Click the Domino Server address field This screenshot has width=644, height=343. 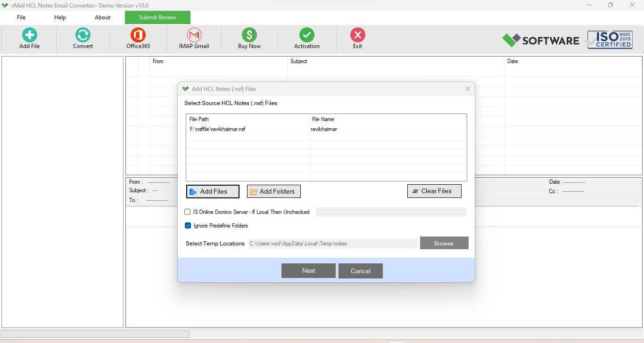[x=391, y=212]
